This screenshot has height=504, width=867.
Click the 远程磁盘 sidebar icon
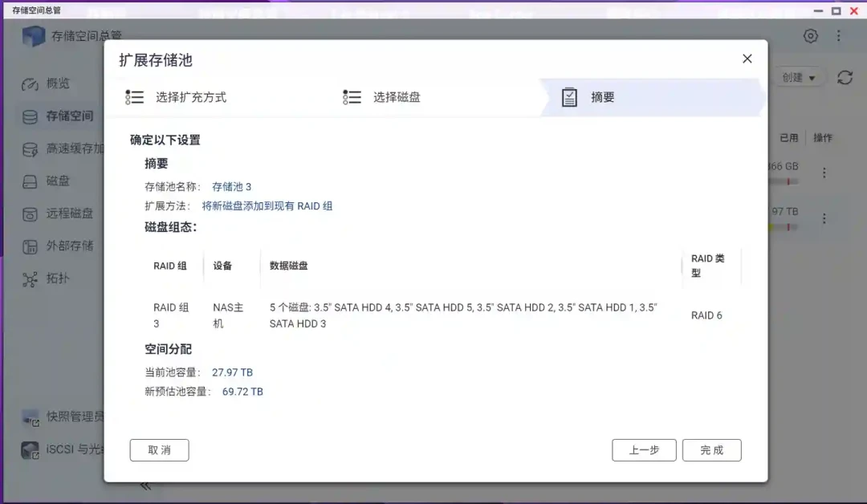pos(30,214)
